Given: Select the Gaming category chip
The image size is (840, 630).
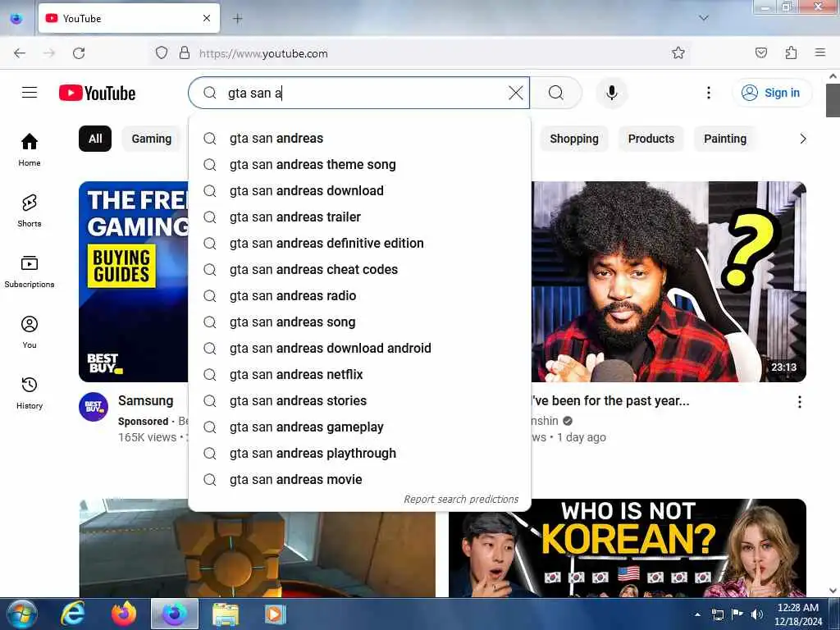Looking at the screenshot, I should pyautogui.click(x=152, y=139).
